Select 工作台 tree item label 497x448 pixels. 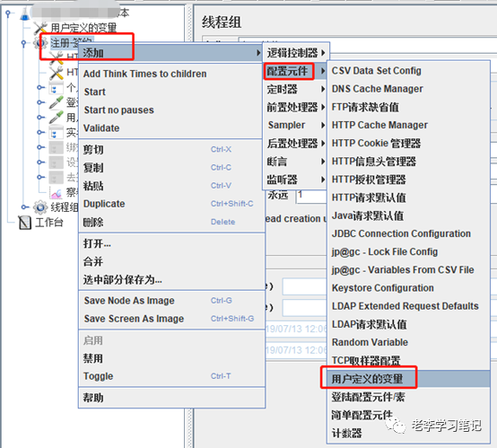click(x=49, y=222)
